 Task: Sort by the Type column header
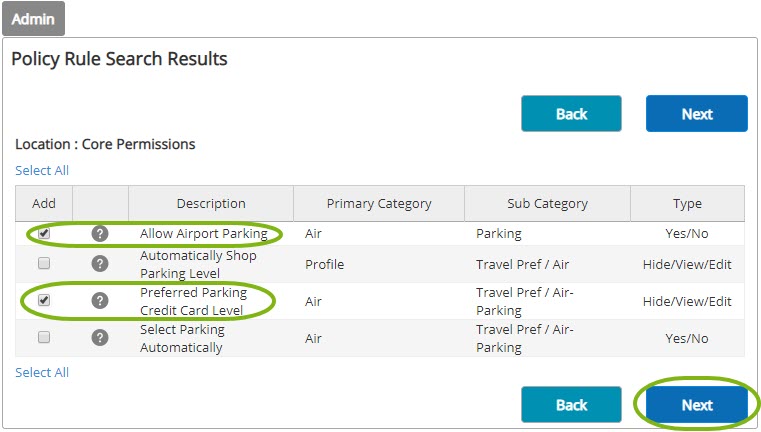[687, 203]
